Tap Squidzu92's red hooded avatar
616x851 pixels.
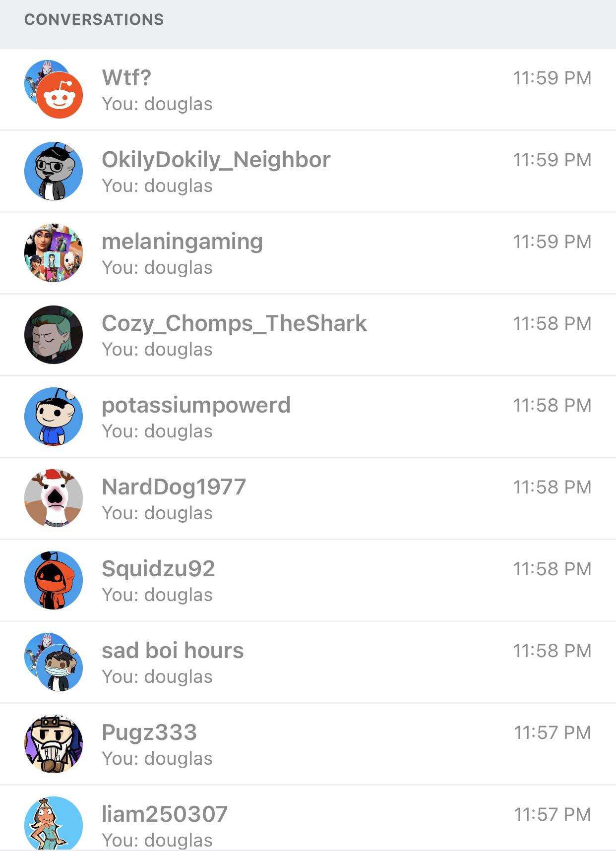(x=54, y=580)
